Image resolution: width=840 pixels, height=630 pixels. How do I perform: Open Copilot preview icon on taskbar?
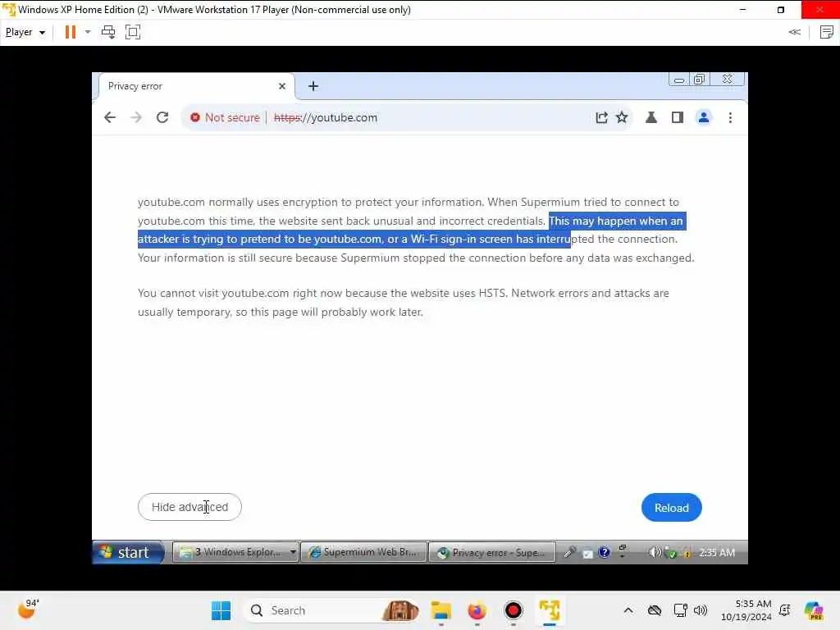coord(814,610)
